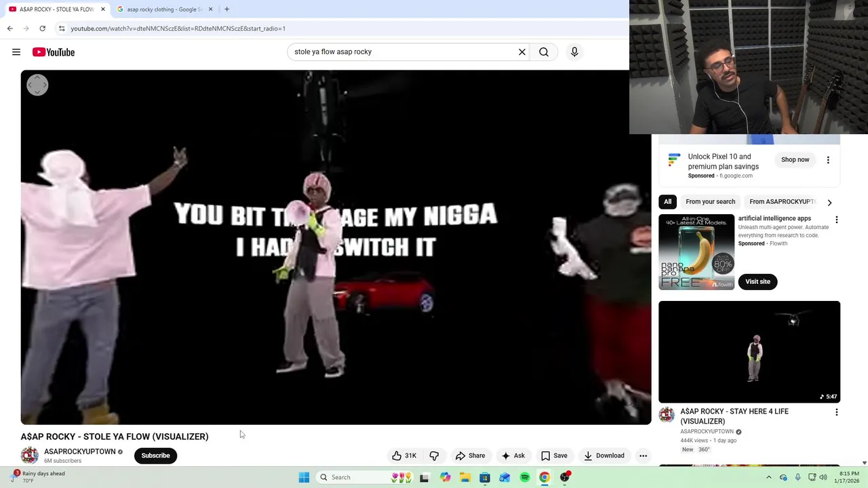The image size is (868, 488).
Task: Subscribe to ASAPROCKYUPTOWN
Action: click(x=155, y=455)
